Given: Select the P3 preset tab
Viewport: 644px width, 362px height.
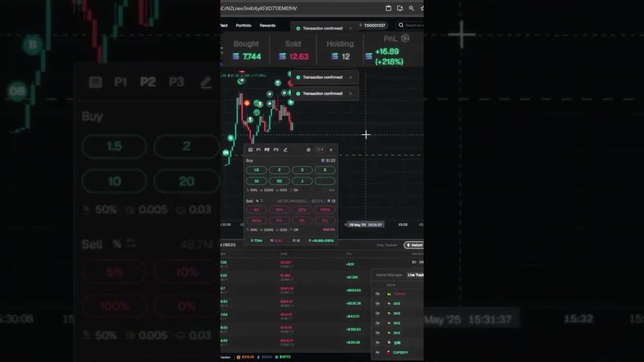Looking at the screenshot, I should click(276, 150).
